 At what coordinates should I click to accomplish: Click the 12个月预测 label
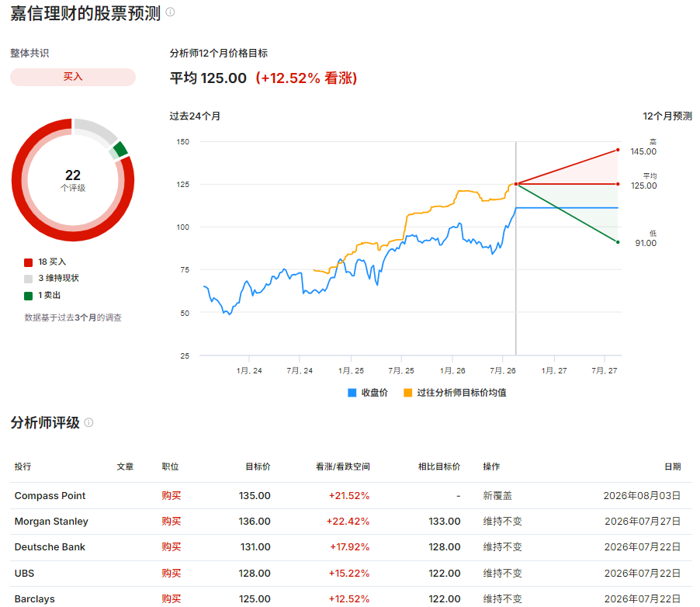point(667,116)
